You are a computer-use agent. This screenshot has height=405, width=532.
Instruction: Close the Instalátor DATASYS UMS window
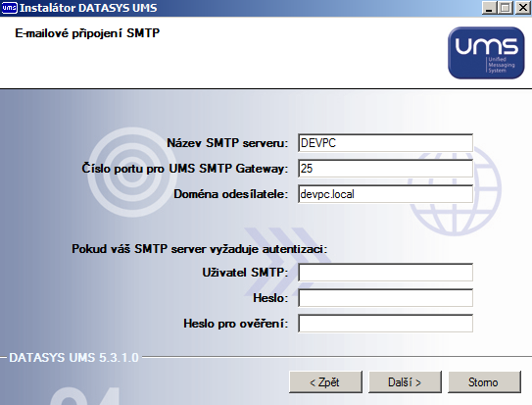tap(523, 8)
